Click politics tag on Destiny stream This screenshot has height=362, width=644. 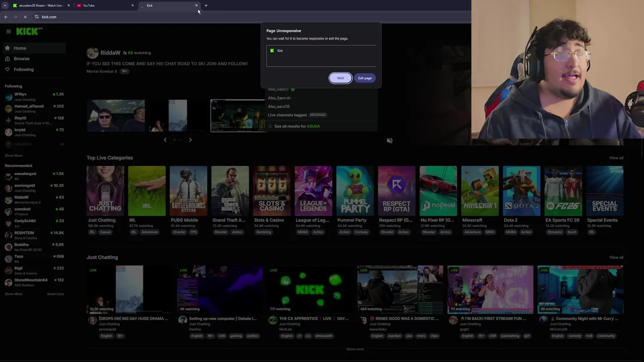coord(253,336)
